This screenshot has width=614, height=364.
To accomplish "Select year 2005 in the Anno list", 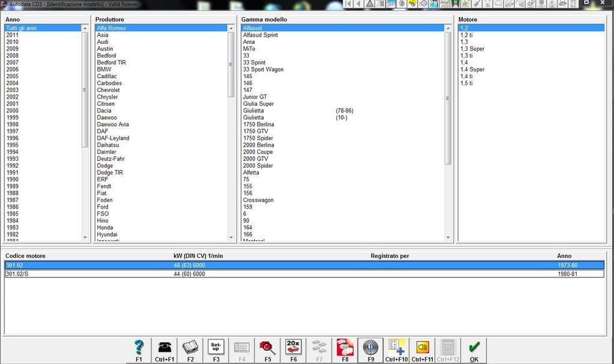I will point(43,76).
